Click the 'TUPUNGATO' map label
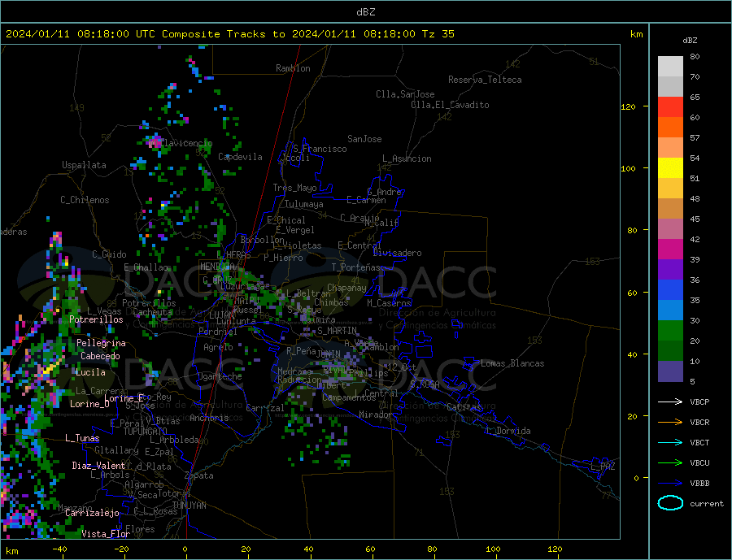The image size is (732, 560). click(146, 432)
